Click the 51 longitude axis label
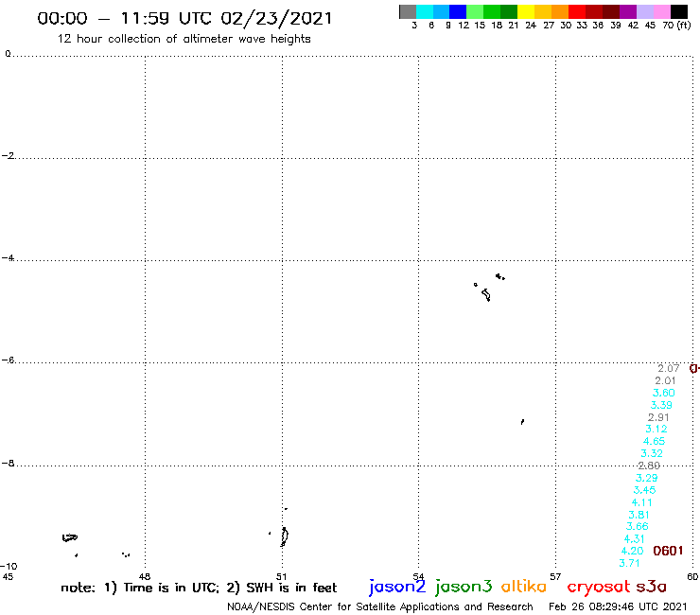This screenshot has height=615, width=700. 281,576
